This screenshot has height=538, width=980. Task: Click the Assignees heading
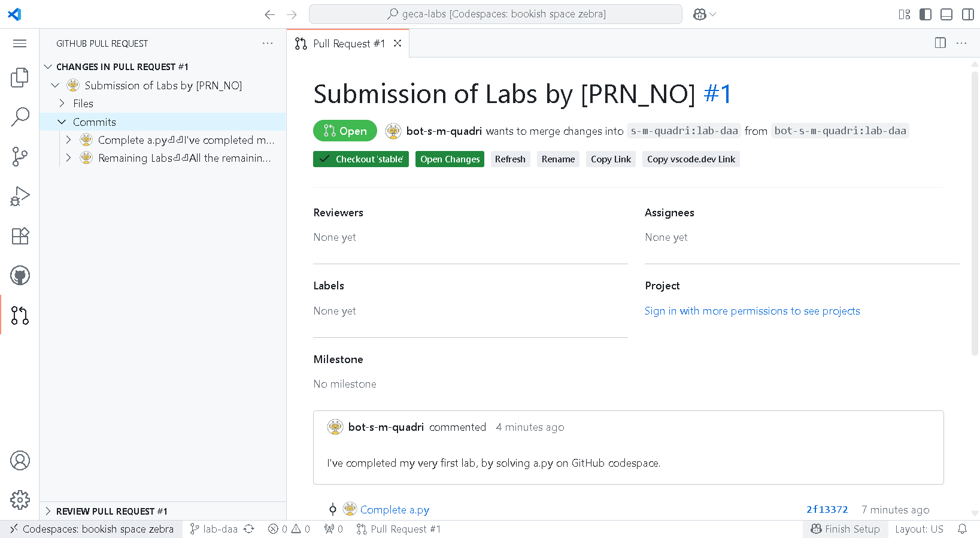pyautogui.click(x=669, y=213)
